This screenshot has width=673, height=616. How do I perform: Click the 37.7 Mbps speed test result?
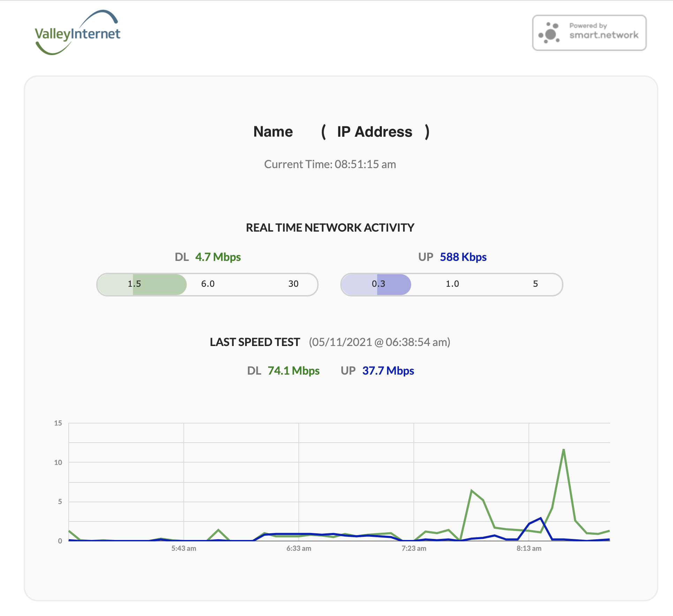(x=388, y=371)
